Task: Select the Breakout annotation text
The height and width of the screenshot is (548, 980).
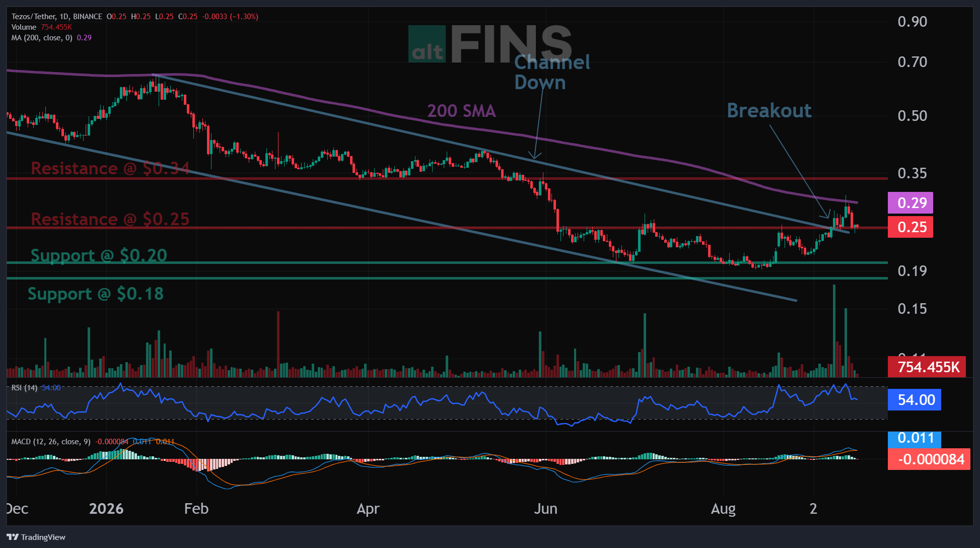Action: coord(769,110)
